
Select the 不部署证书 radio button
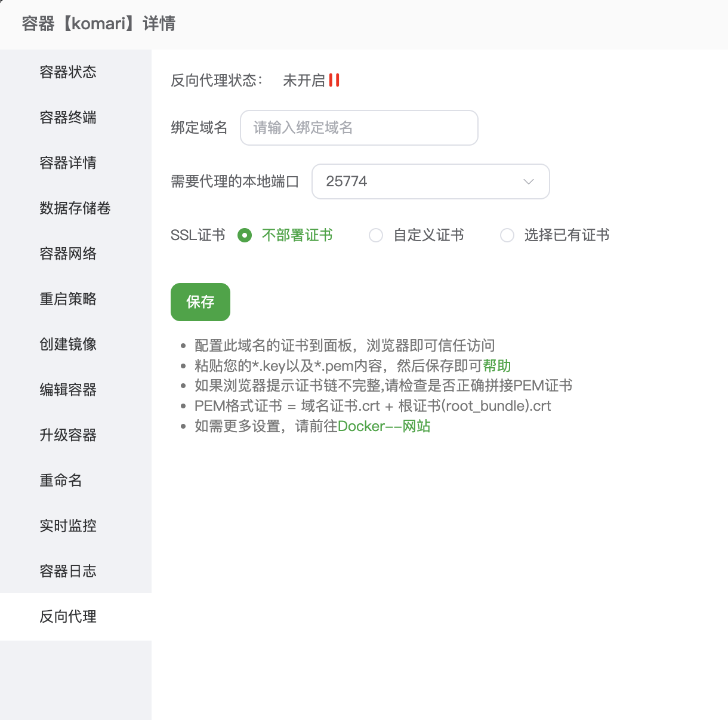245,235
